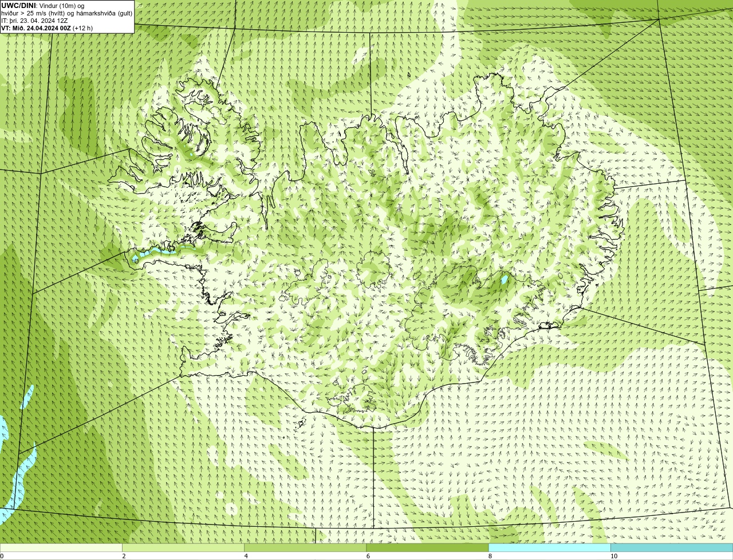This screenshot has height=560, width=733.
Task: Click the 'hviður > 25 m/s (hvítt)' description line
Action: 67,13
